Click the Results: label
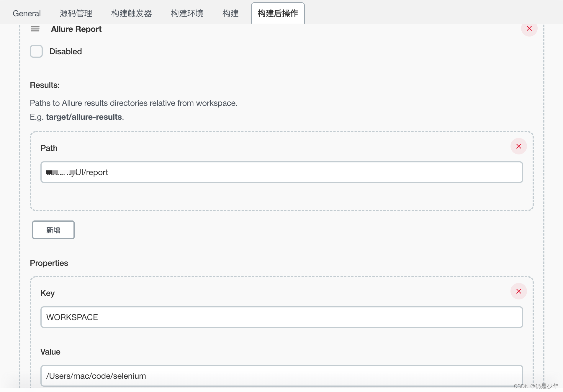This screenshot has height=392, width=563. 45,85
